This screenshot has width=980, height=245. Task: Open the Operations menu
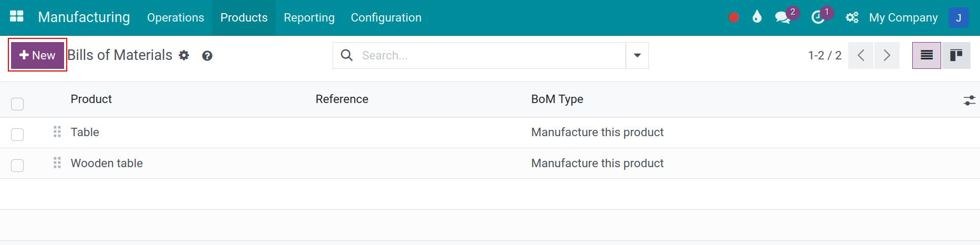pos(176,17)
